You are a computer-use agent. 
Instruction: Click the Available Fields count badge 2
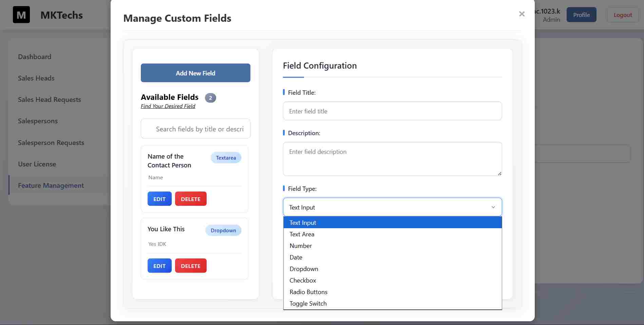(210, 98)
